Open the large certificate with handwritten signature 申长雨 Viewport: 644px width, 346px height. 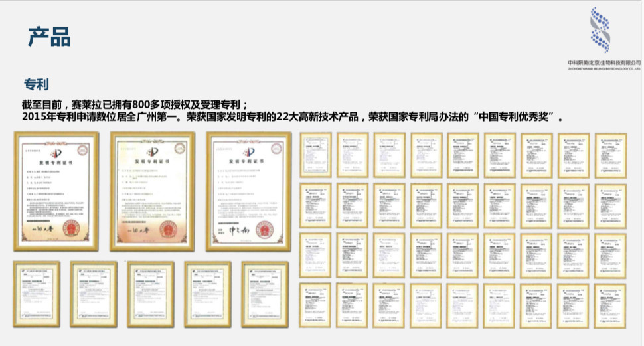pos(249,191)
